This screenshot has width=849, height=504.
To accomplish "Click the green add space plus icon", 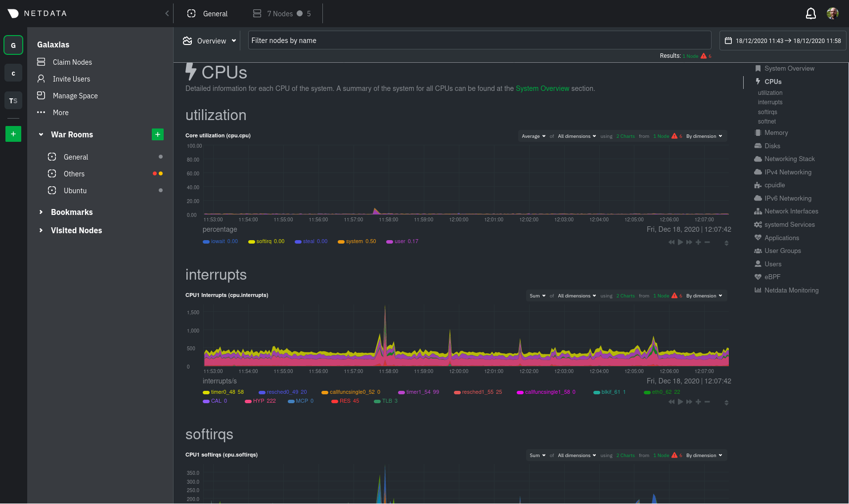I will pyautogui.click(x=13, y=134).
